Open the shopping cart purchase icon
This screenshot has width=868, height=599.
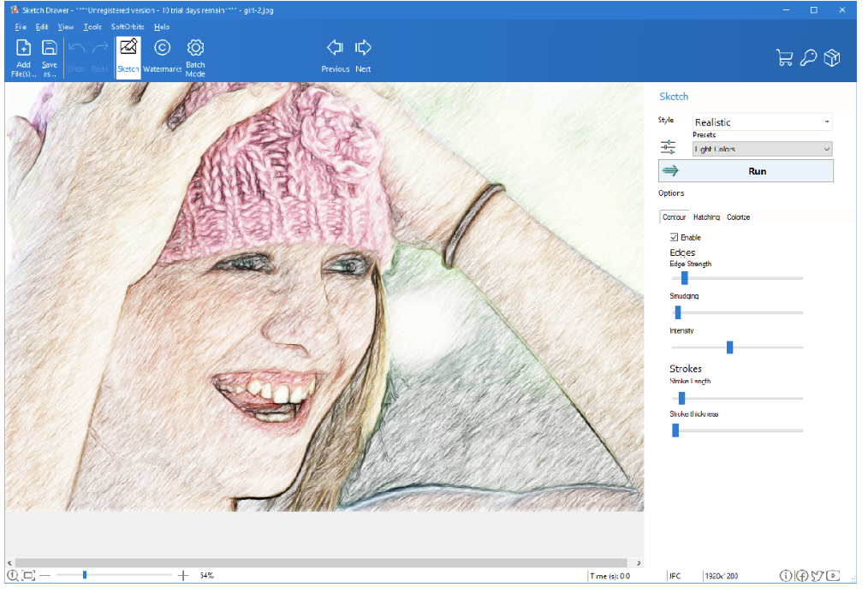tap(784, 58)
